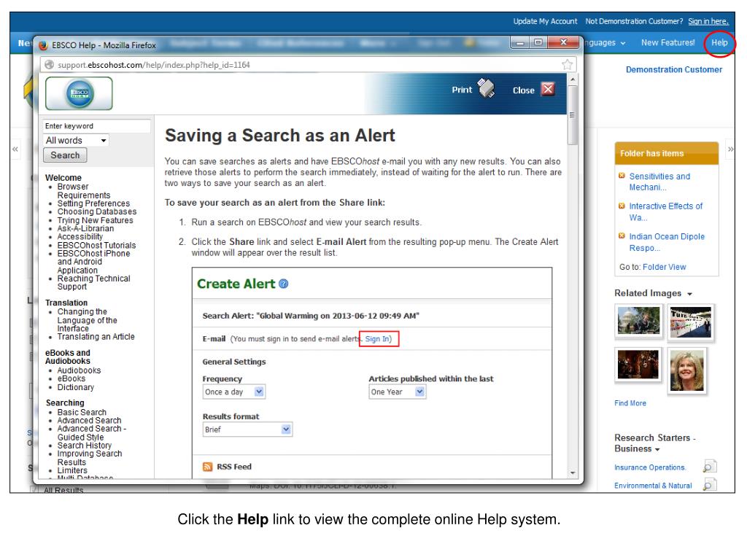Viewport: 747px width, 560px height.
Task: Open the Frequency Once a day dropdown
Action: (234, 392)
